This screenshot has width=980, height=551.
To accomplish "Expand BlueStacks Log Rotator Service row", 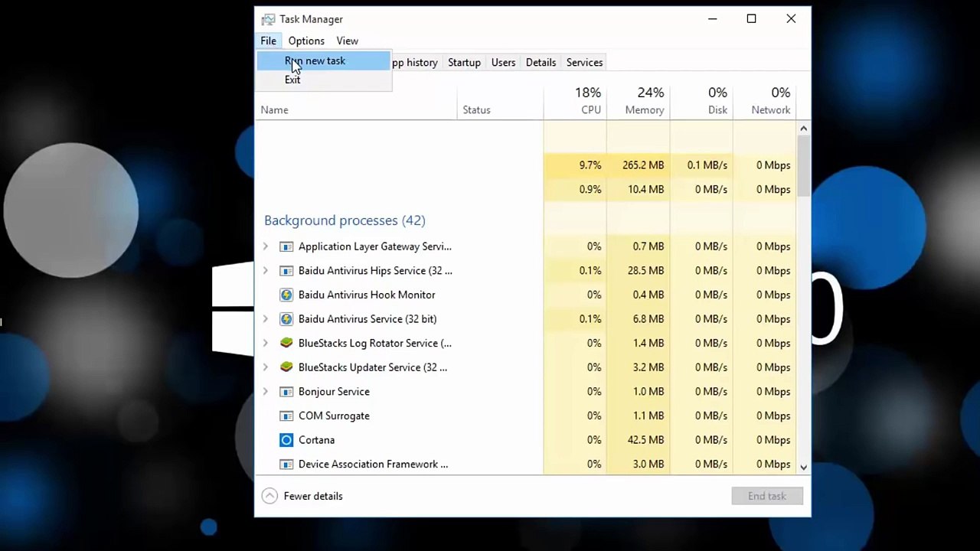I will click(266, 343).
